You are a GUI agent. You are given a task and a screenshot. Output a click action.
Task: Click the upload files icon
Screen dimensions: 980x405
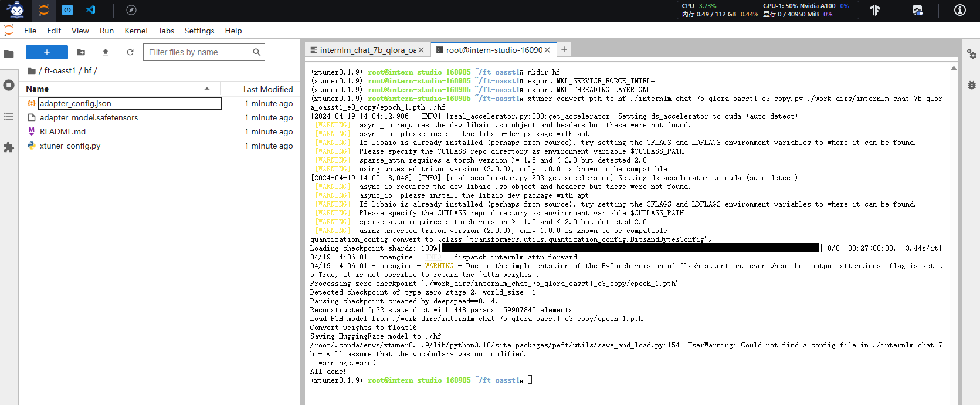coord(106,52)
